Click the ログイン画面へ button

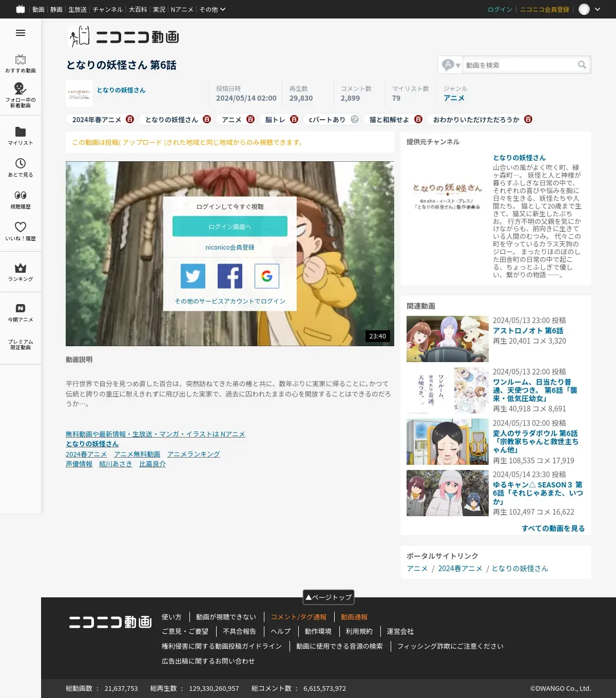pos(230,227)
